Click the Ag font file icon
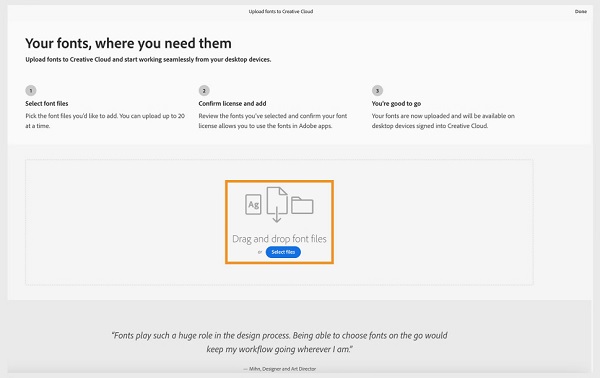Screen dimensions: 600x378 (x=253, y=204)
